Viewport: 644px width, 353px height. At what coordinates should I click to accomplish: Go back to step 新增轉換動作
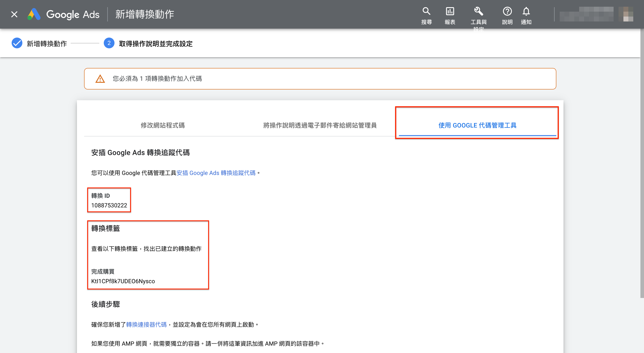(x=47, y=44)
